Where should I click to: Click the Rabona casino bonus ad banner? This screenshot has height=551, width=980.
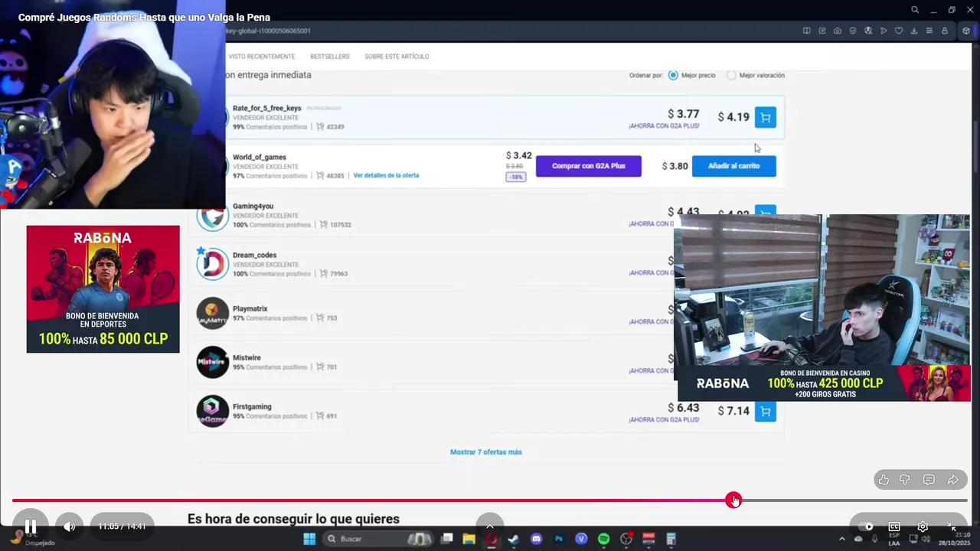tap(824, 383)
